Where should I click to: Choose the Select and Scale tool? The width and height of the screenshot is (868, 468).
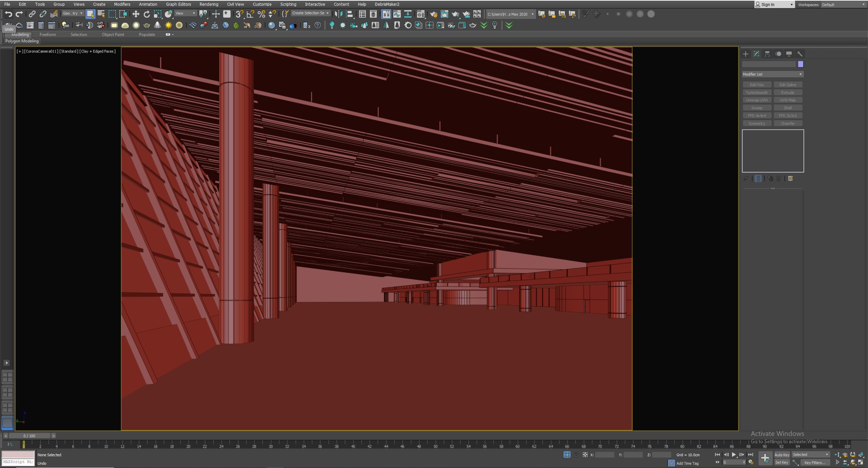(157, 14)
